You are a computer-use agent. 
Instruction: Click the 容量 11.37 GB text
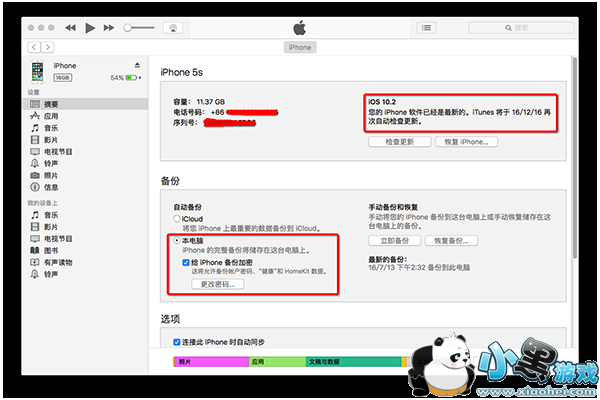199,102
